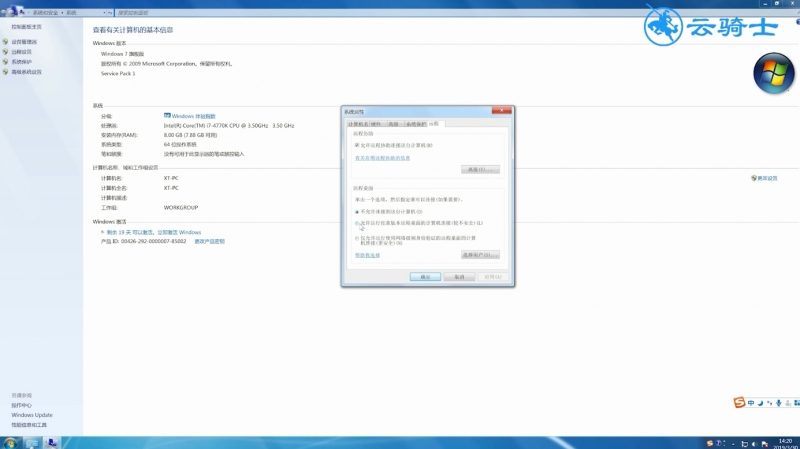Click 选择用户 button
This screenshot has width=800, height=449.
point(480,255)
